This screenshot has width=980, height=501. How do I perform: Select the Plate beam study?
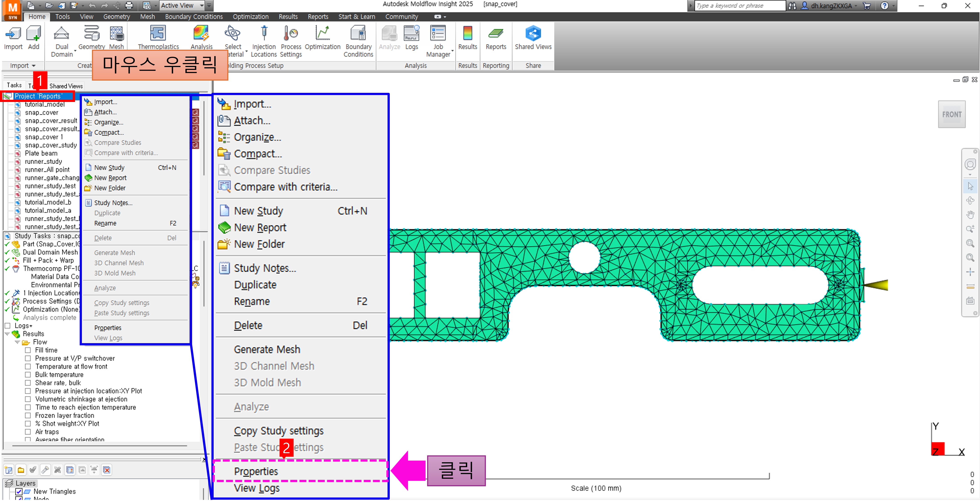pos(41,153)
